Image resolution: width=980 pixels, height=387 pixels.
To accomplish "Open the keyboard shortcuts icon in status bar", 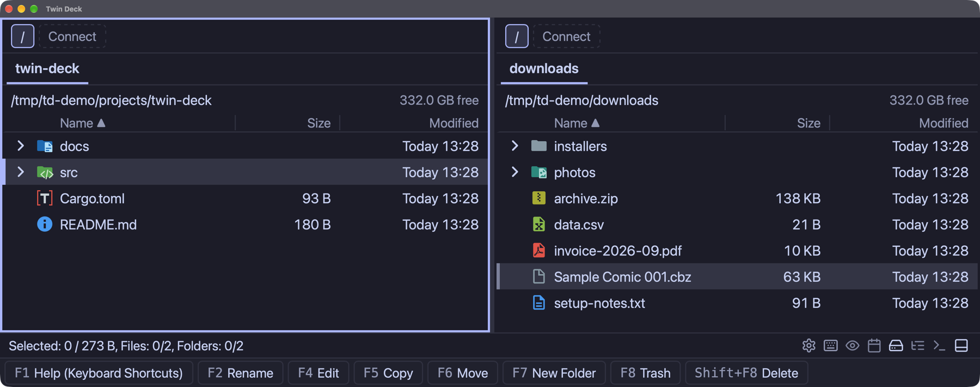I will tap(830, 346).
